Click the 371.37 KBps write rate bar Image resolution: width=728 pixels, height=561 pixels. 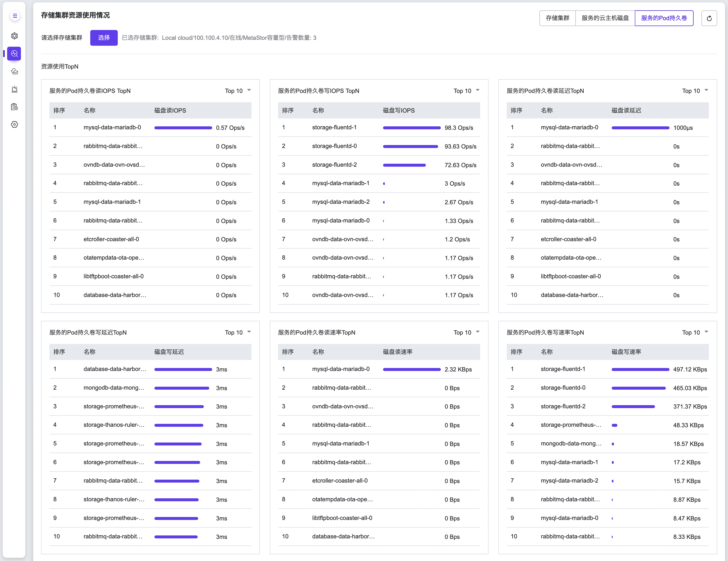coord(633,407)
